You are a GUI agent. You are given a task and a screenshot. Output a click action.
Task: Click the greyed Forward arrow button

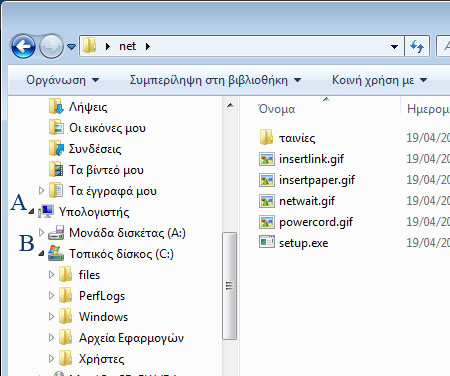[x=51, y=46]
